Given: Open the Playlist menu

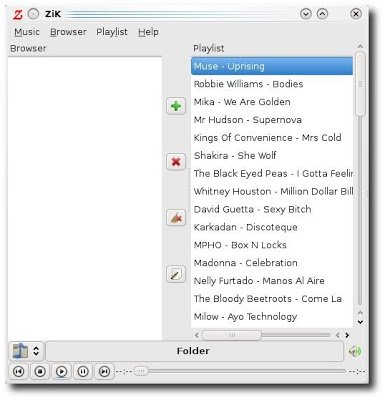Looking at the screenshot, I should [112, 32].
